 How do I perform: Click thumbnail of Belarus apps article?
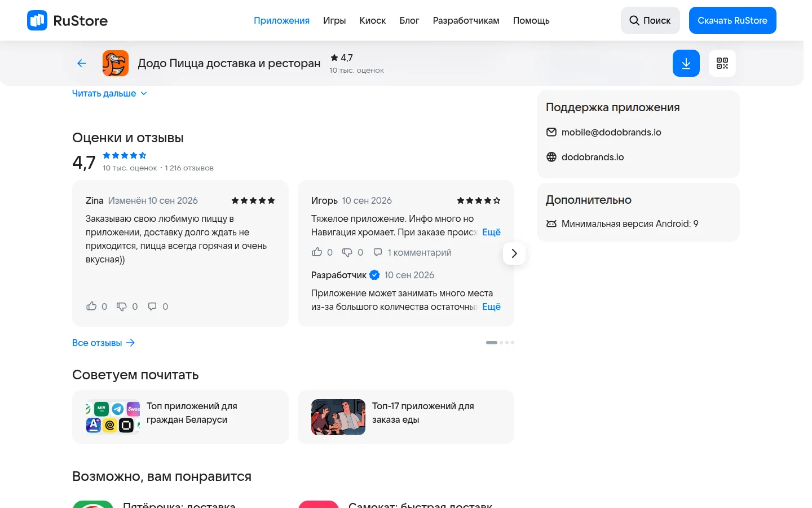point(113,417)
